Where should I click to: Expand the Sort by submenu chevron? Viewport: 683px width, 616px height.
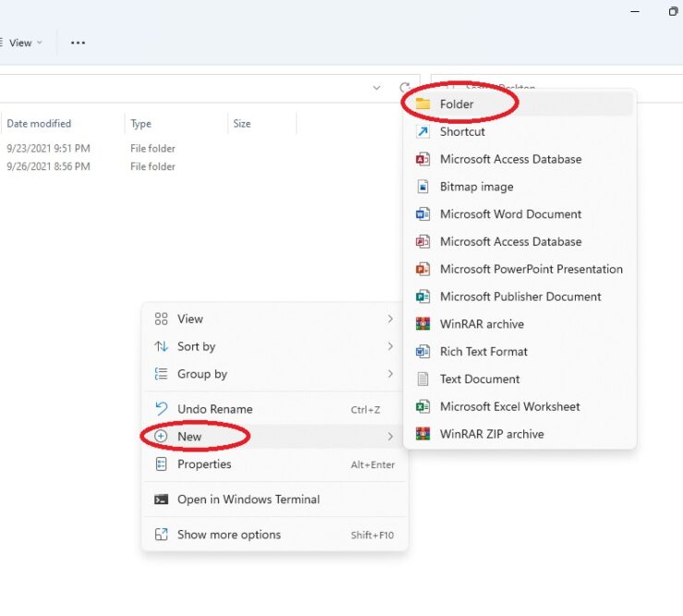pos(390,346)
